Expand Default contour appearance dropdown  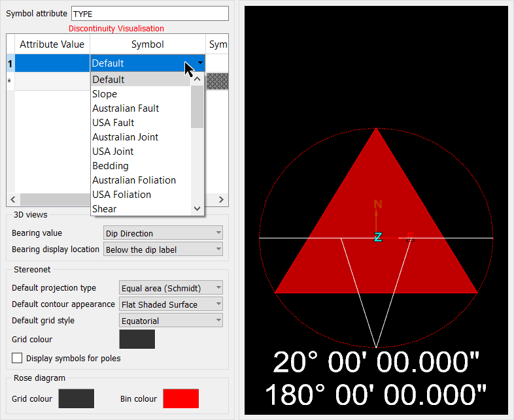click(171, 304)
